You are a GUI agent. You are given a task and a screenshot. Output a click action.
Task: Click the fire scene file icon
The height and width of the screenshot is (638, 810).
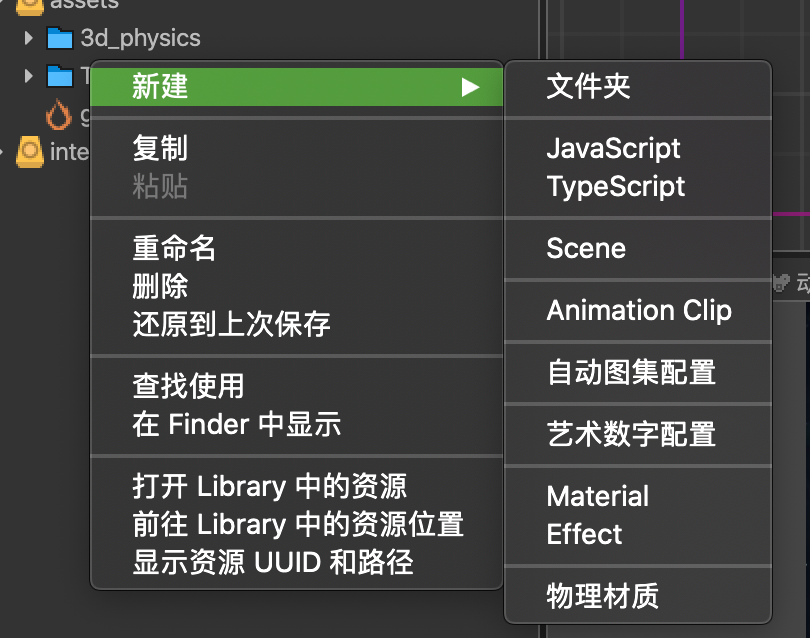(x=60, y=116)
